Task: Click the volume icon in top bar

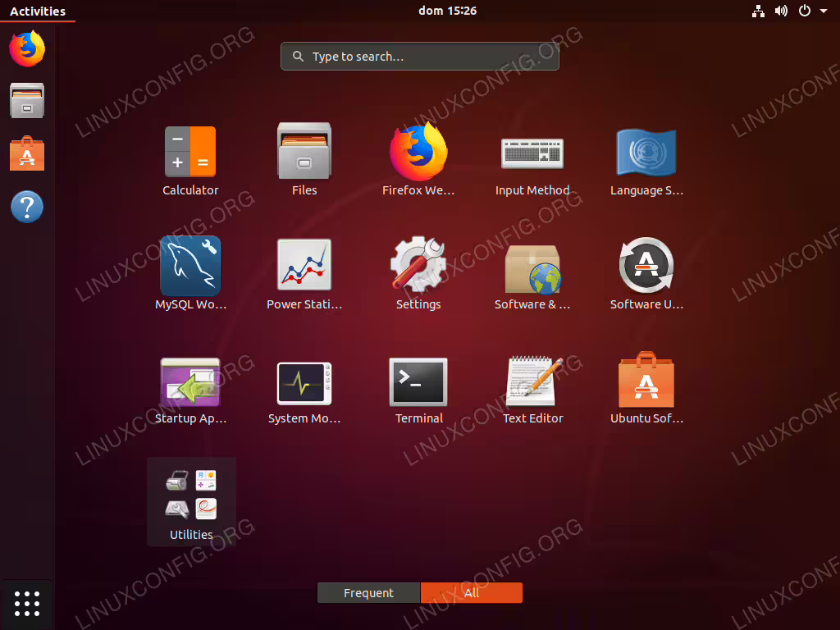Action: 781,11
